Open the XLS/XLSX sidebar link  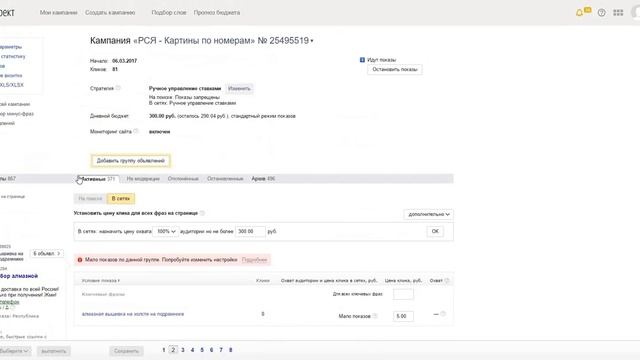[x=12, y=85]
